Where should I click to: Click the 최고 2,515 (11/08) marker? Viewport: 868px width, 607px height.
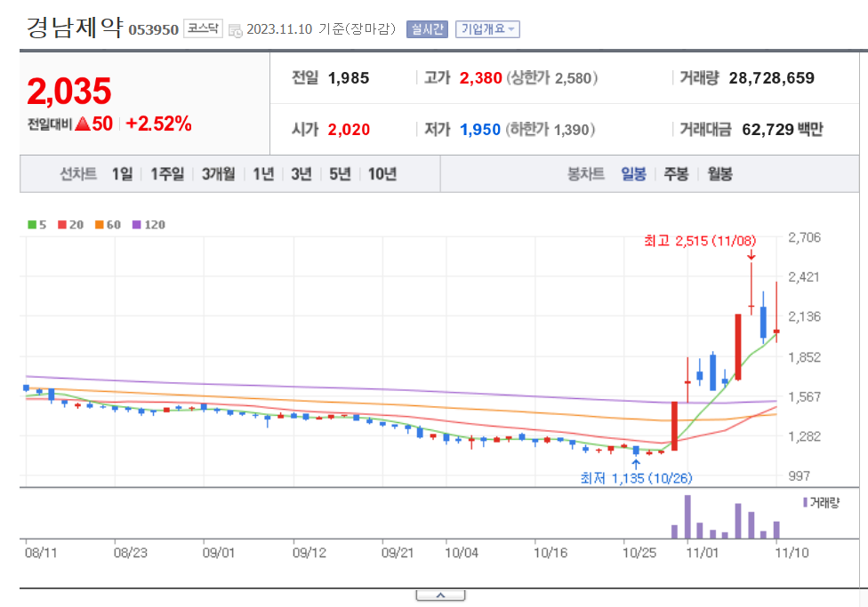(x=700, y=241)
